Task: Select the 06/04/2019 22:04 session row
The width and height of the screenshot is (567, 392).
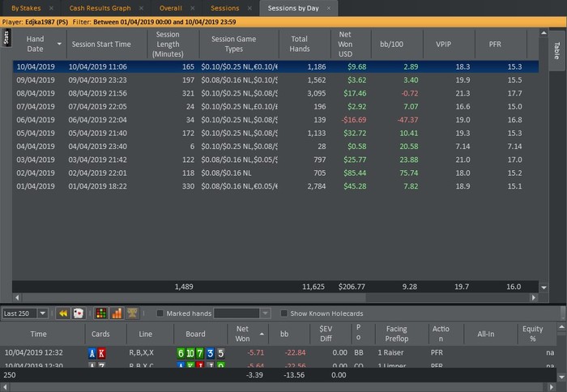Action: [x=276, y=120]
